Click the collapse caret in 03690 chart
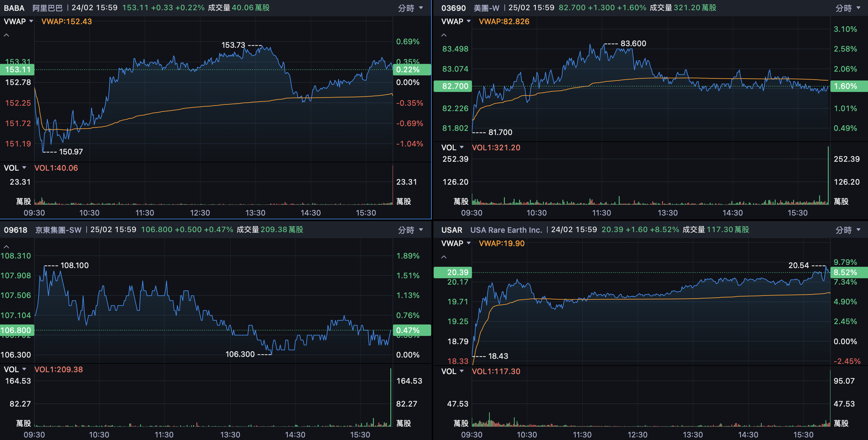868x440 pixels. [x=444, y=35]
